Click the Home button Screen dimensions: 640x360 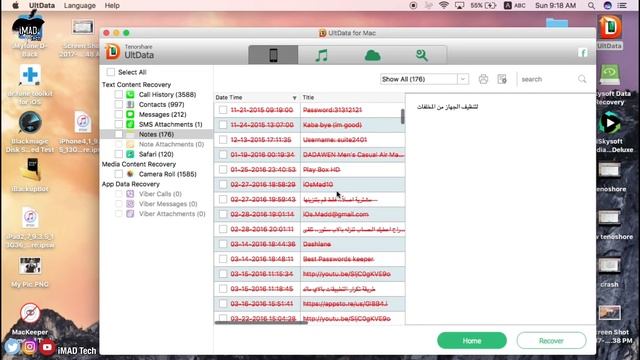[472, 340]
